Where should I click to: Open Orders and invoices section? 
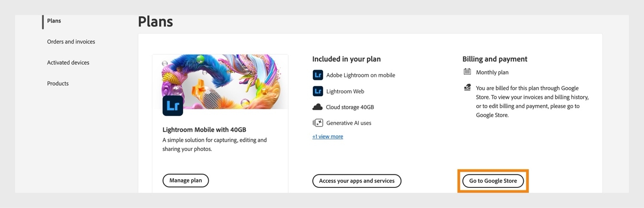pyautogui.click(x=71, y=42)
